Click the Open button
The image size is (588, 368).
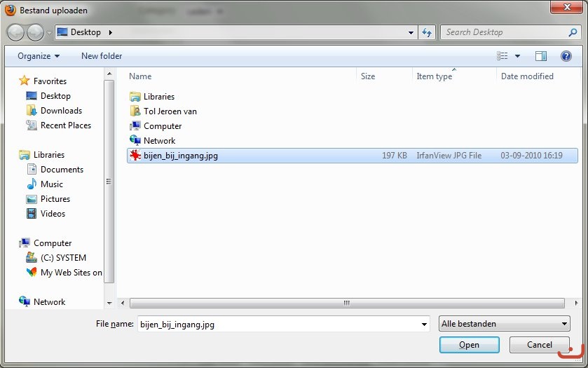pos(469,345)
